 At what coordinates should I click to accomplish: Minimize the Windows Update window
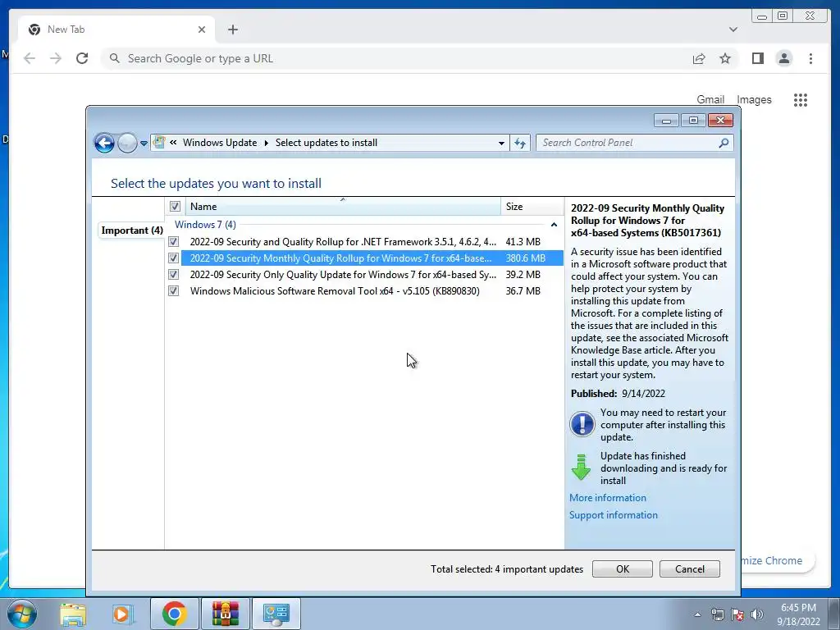coord(666,121)
